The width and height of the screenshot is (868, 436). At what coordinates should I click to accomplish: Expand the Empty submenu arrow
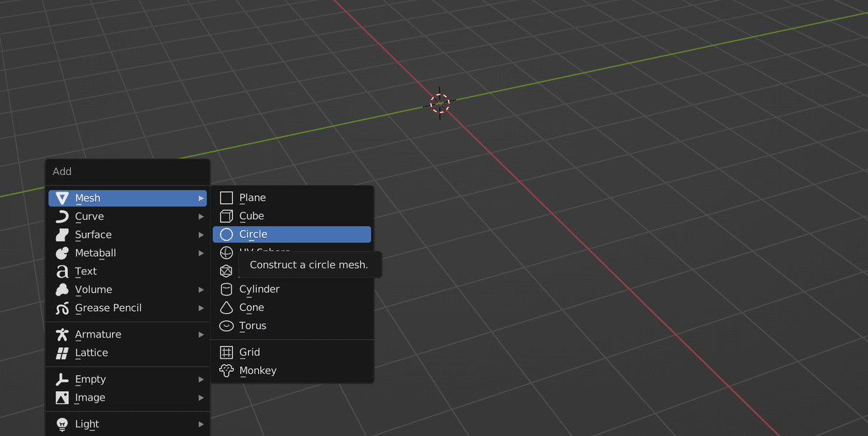(201, 380)
